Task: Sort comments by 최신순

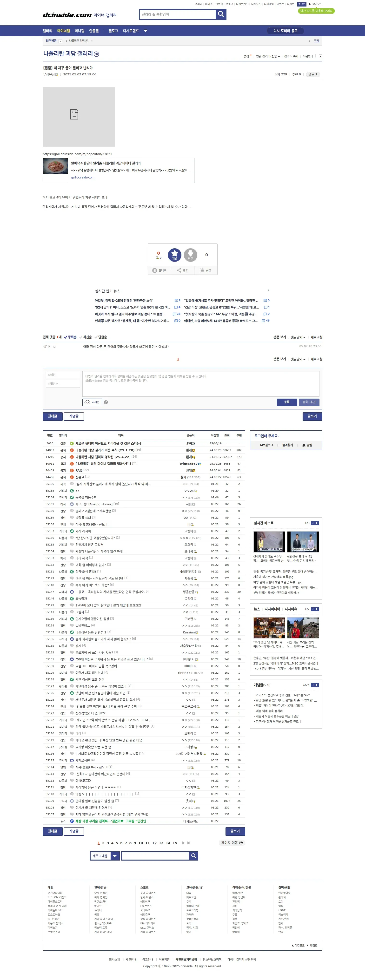Action: coord(86,337)
